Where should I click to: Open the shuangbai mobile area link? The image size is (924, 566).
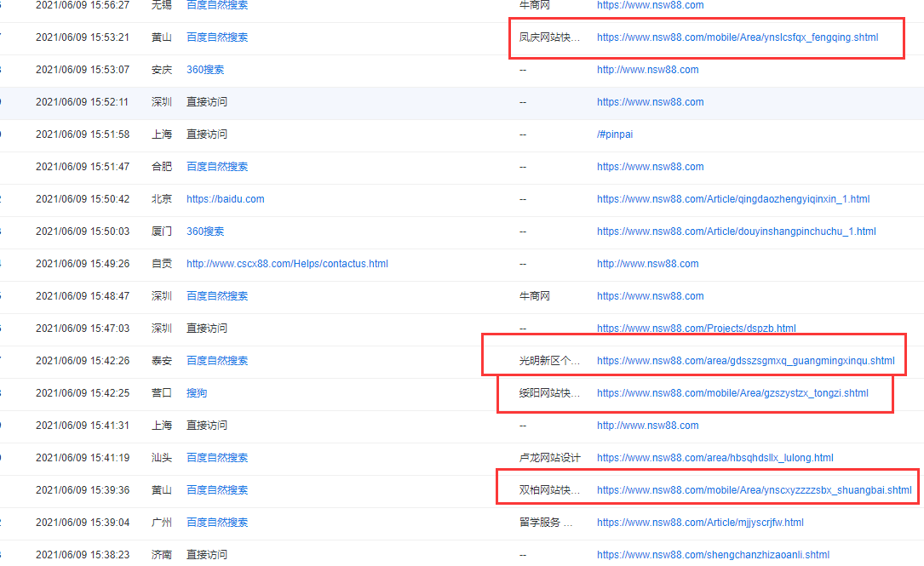click(x=753, y=489)
